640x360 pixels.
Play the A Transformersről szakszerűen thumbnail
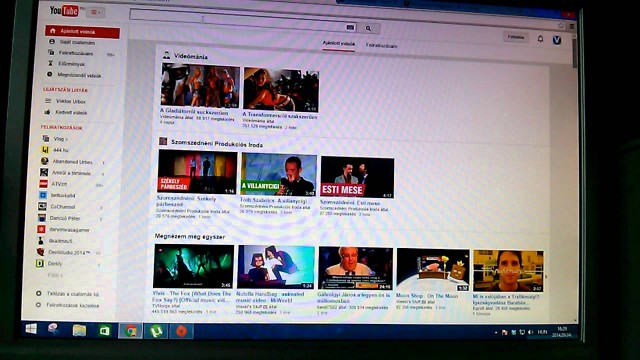[x=281, y=90]
